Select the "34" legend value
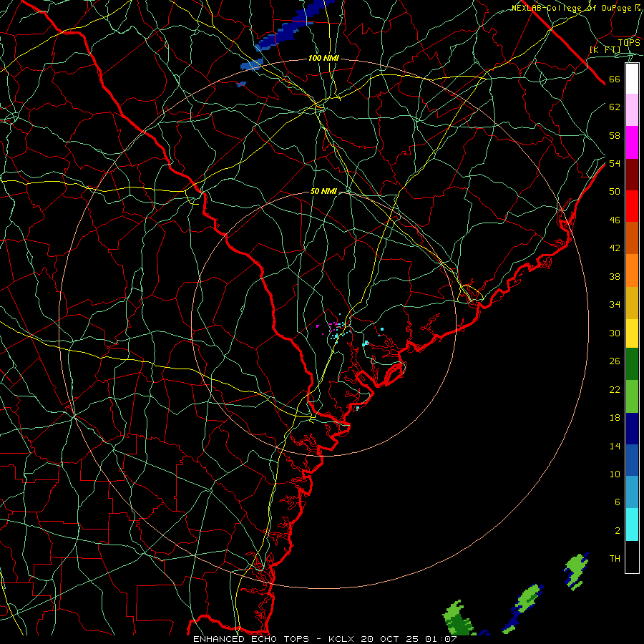 615,305
